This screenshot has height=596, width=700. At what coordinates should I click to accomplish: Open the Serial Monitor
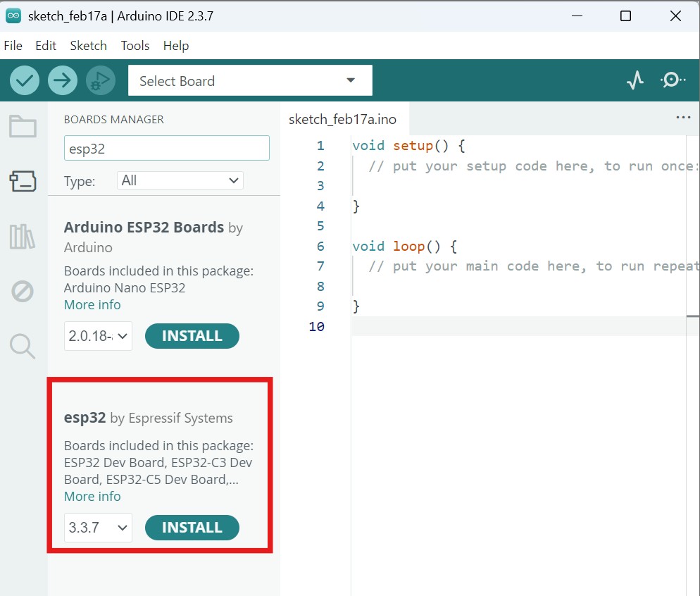point(673,80)
